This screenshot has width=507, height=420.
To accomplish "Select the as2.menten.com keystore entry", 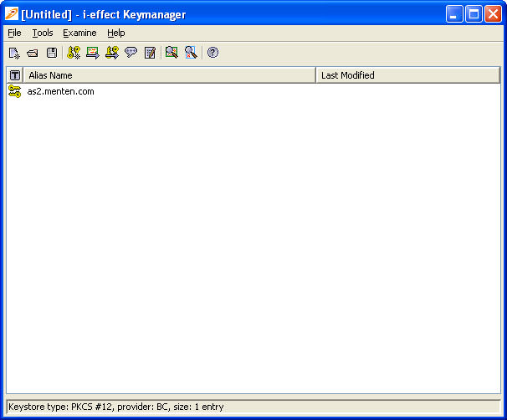I will tap(60, 92).
